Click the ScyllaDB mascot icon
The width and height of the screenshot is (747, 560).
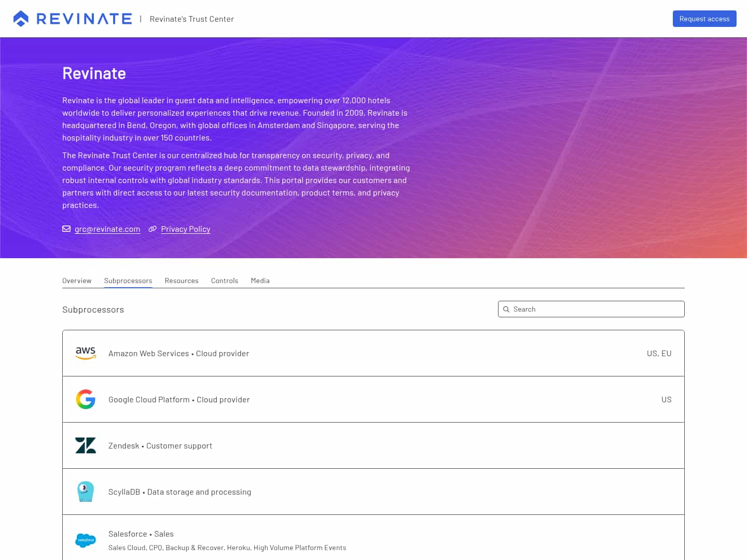pyautogui.click(x=86, y=492)
